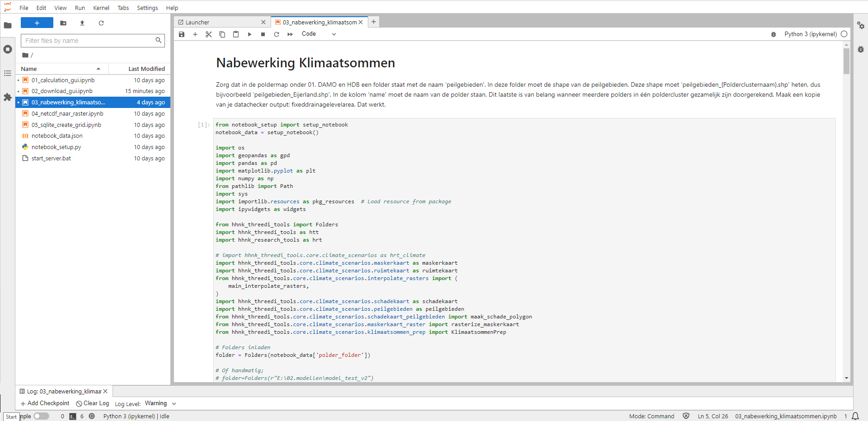Image resolution: width=868 pixels, height=421 pixels.
Task: Click the notebook vertical scrollbar thumb
Action: pos(846,61)
